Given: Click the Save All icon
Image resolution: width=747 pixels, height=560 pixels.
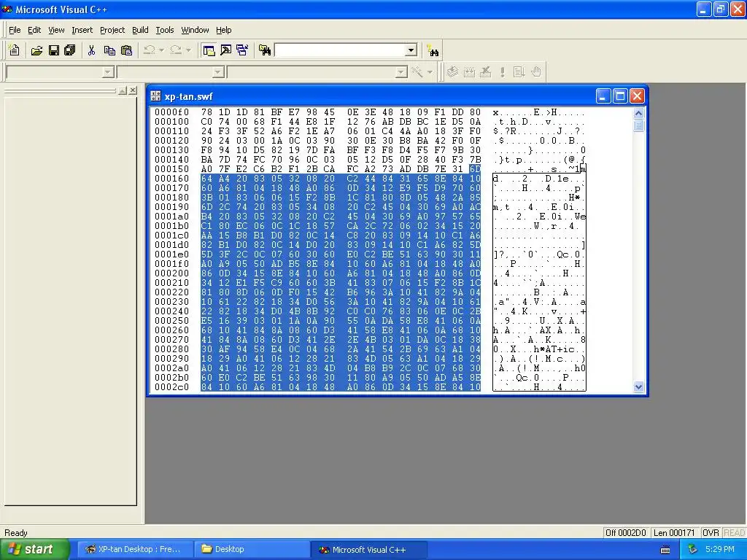Looking at the screenshot, I should (70, 50).
